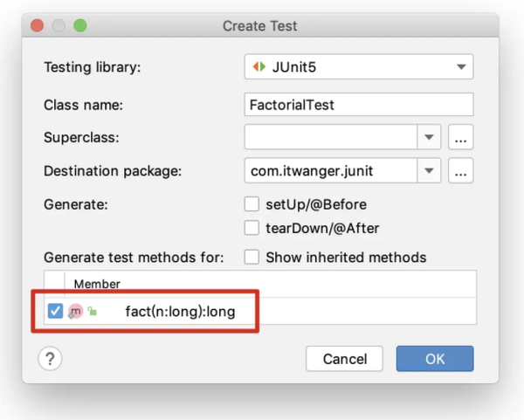Viewport: 524px width, 420px height.
Task: Browse destination package with ellipsis button
Action: click(x=460, y=171)
